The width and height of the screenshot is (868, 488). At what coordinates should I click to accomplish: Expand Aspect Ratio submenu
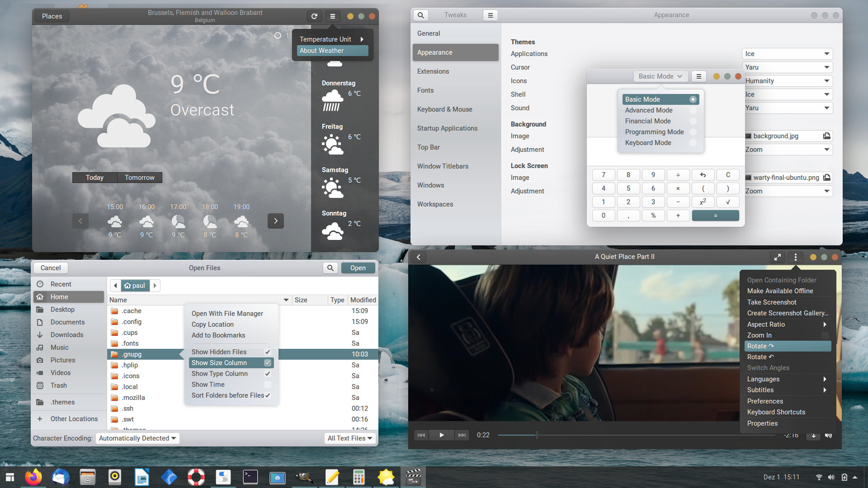pyautogui.click(x=788, y=324)
